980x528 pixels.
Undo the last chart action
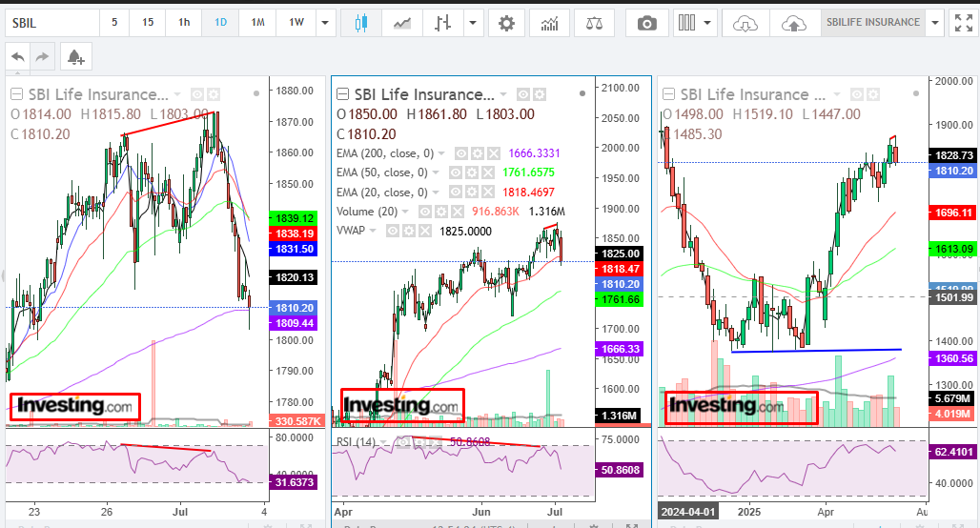tap(18, 57)
